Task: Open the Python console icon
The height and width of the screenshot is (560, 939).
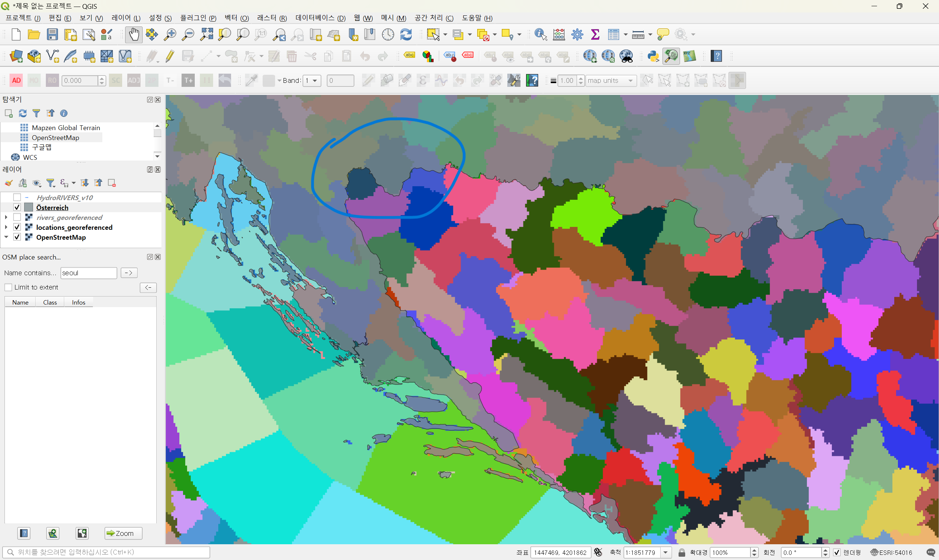Action: point(653,56)
